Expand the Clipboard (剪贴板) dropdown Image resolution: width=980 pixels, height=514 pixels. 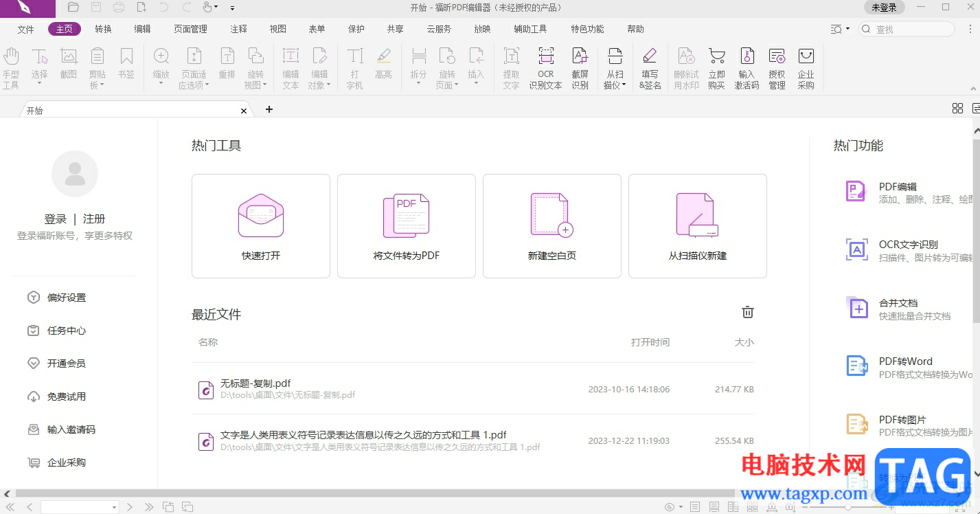point(102,85)
